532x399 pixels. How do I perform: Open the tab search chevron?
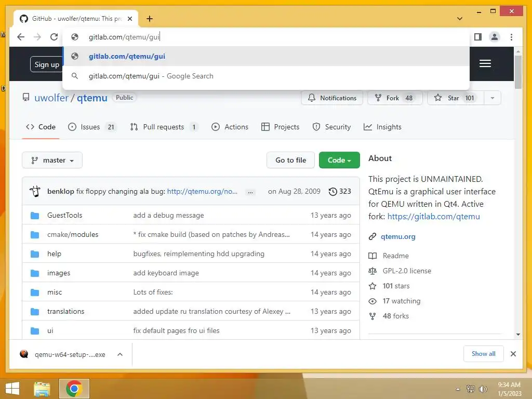click(460, 19)
